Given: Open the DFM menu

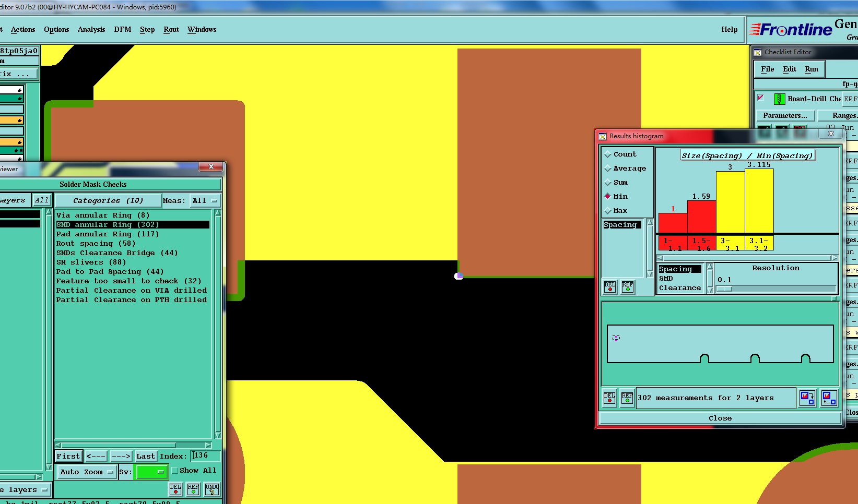Looking at the screenshot, I should click(x=123, y=30).
